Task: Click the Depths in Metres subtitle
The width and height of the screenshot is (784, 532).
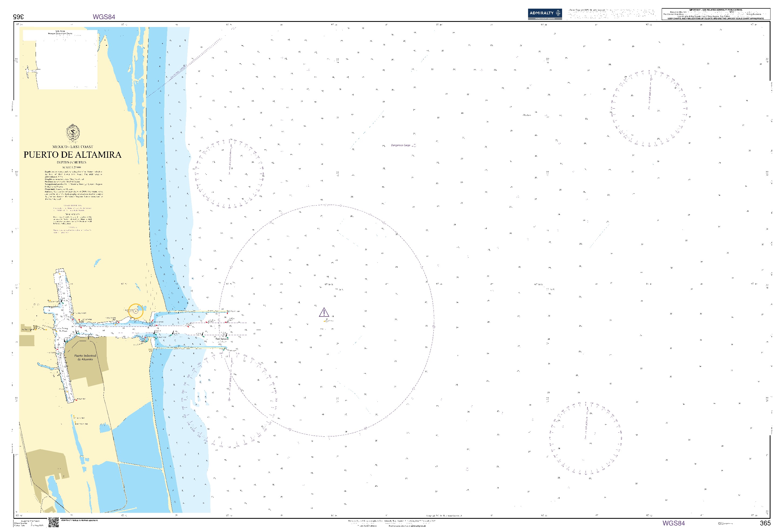Action: 72,162
